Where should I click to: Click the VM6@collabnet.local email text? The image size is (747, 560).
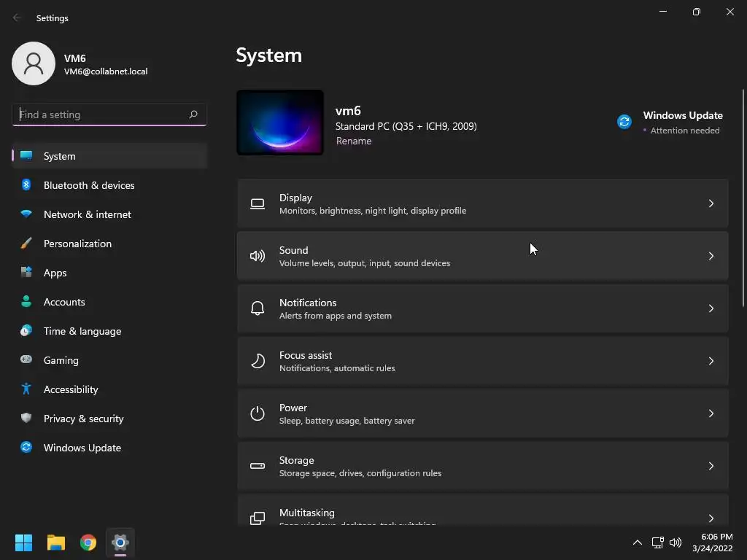click(106, 71)
